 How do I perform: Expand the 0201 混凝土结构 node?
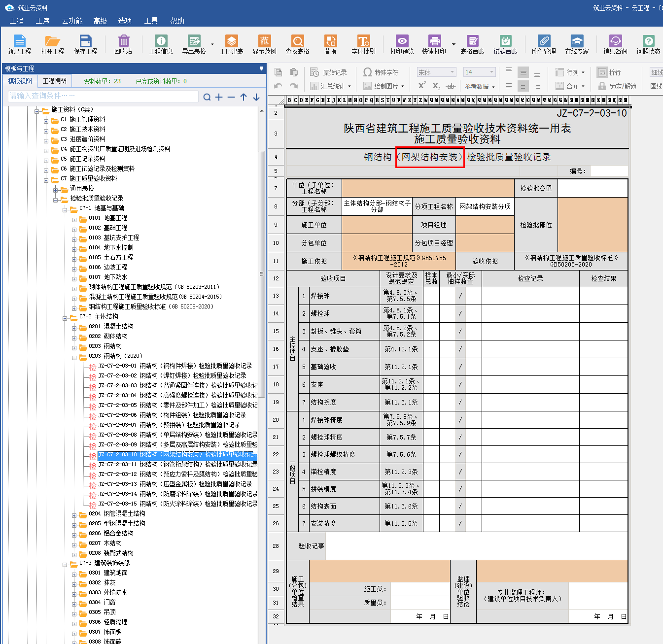(x=74, y=328)
